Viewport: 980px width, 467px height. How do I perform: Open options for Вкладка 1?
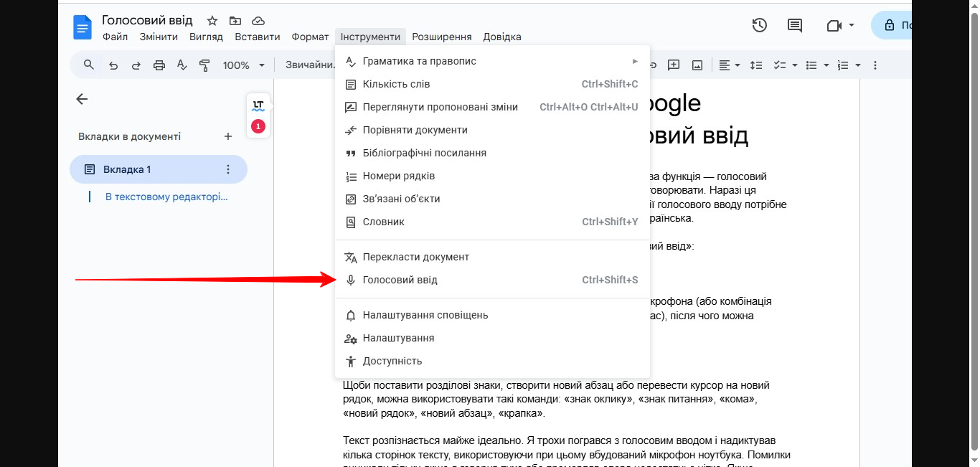[228, 169]
